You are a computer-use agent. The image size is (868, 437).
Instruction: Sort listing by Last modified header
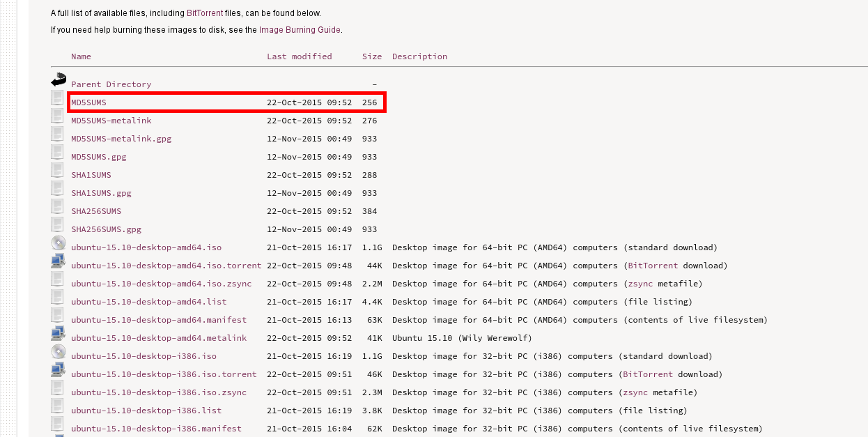(x=299, y=56)
